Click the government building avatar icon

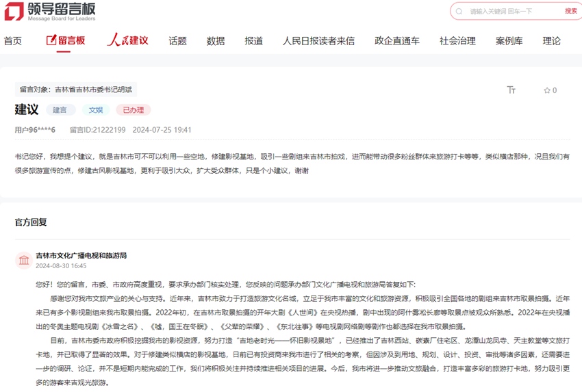(x=24, y=260)
